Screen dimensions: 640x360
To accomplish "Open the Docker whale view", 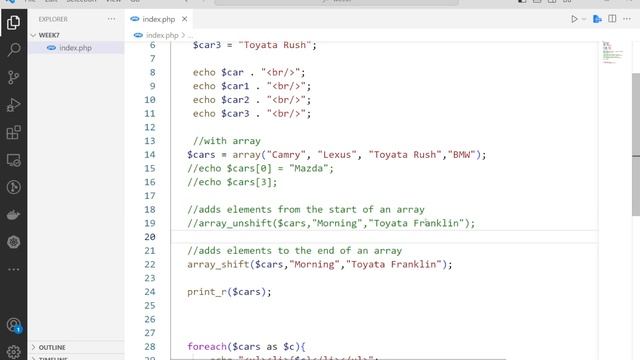I will (13, 215).
